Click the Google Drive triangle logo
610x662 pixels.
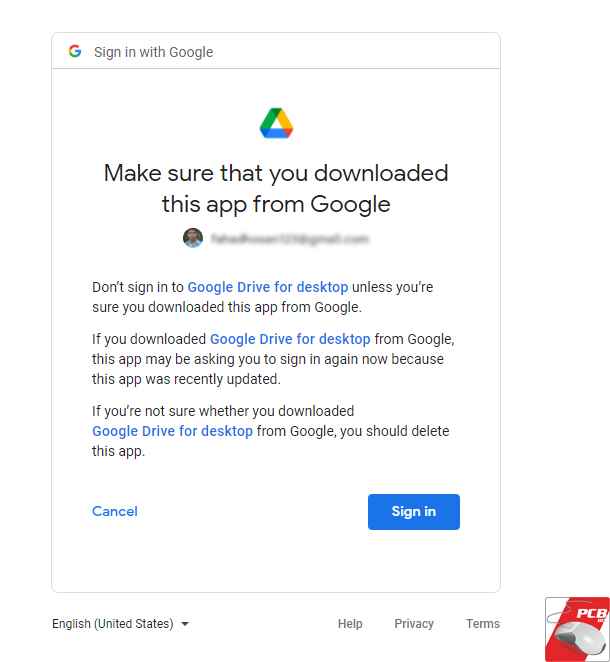click(x=277, y=123)
